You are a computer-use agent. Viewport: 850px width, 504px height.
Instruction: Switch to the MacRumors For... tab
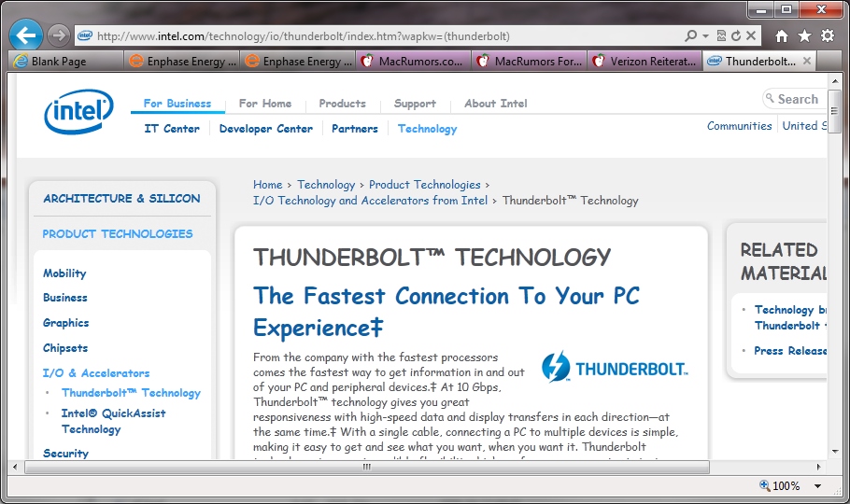[530, 62]
